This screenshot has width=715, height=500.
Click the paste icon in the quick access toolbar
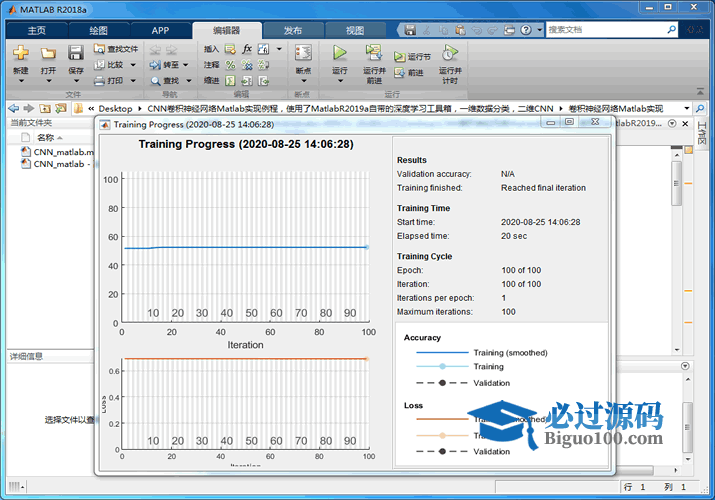(x=460, y=30)
